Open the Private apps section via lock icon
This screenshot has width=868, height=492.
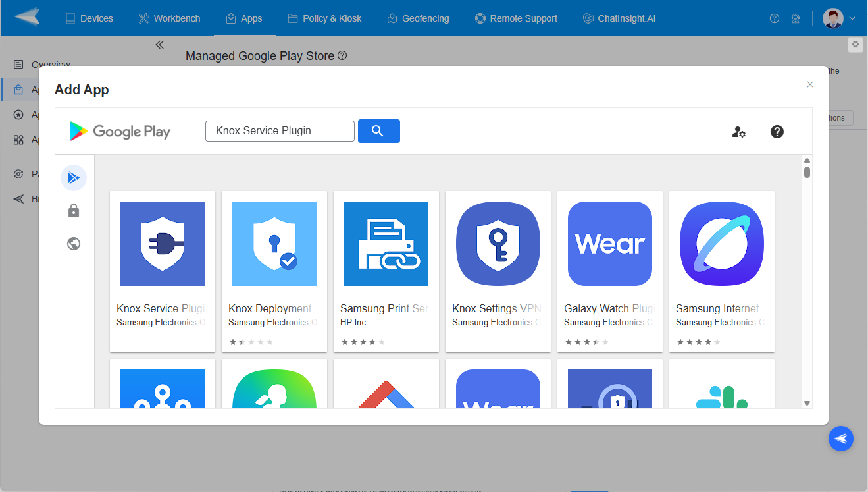click(74, 210)
